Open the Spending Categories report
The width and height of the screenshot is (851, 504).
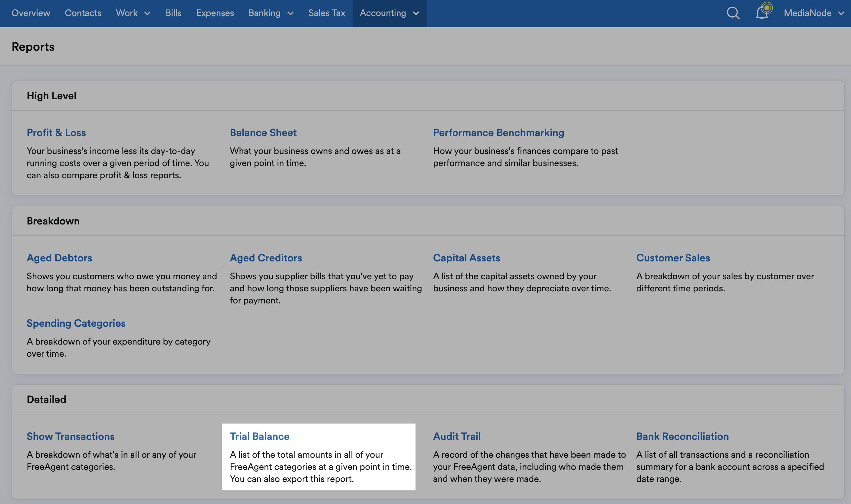click(76, 323)
